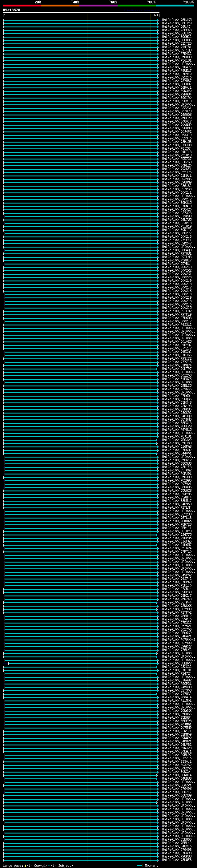Select label UniRef100_Q9BLC5
Screen dimensions: 197x868
coord(177,386)
